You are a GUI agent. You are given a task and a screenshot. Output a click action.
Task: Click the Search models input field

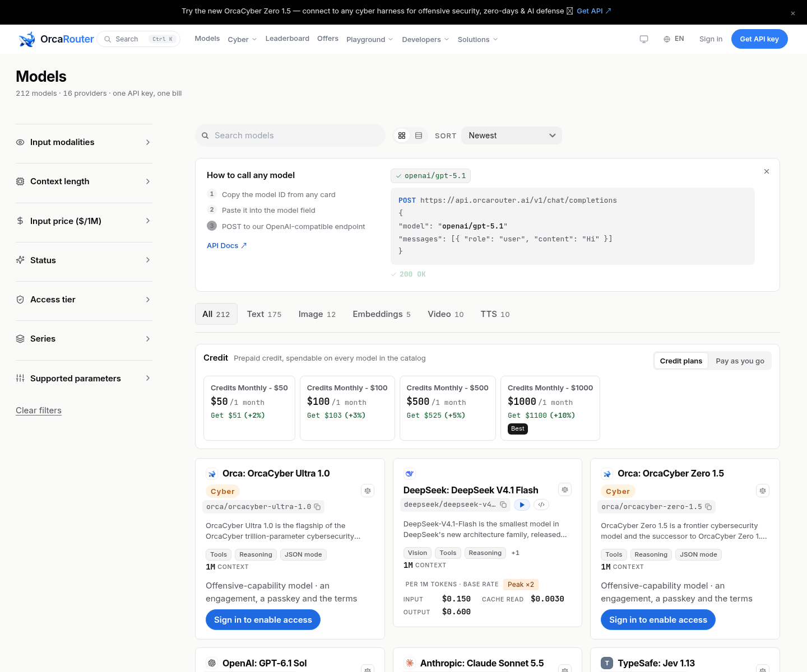pos(290,136)
